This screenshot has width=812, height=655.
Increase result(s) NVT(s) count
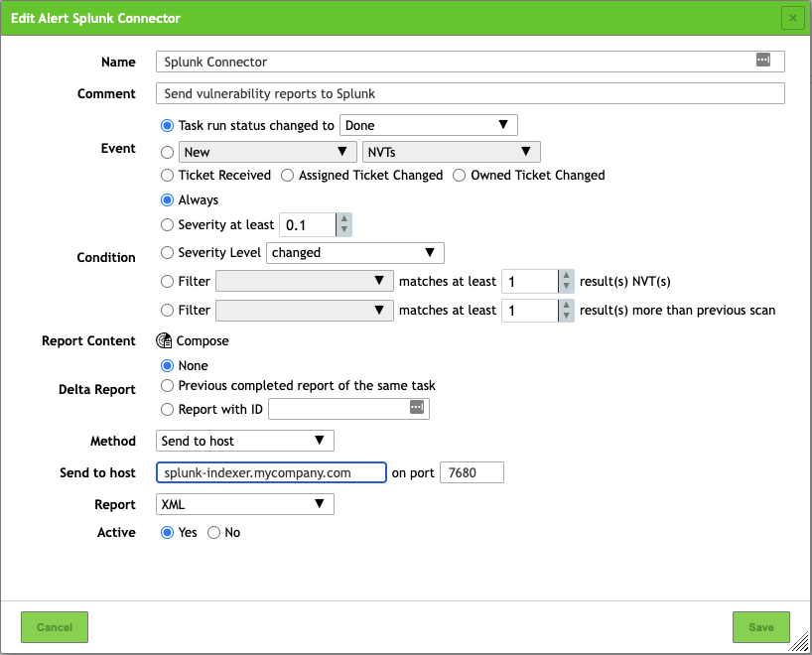tap(566, 276)
